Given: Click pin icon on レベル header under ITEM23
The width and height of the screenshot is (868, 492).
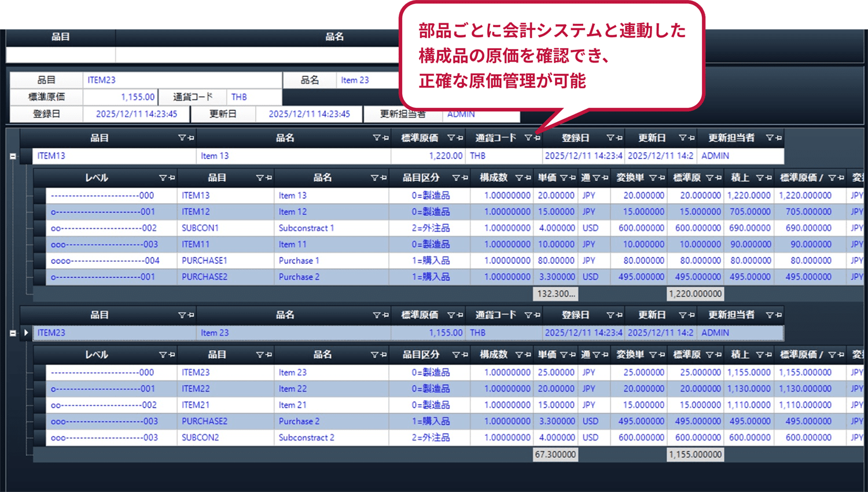Looking at the screenshot, I should [171, 355].
